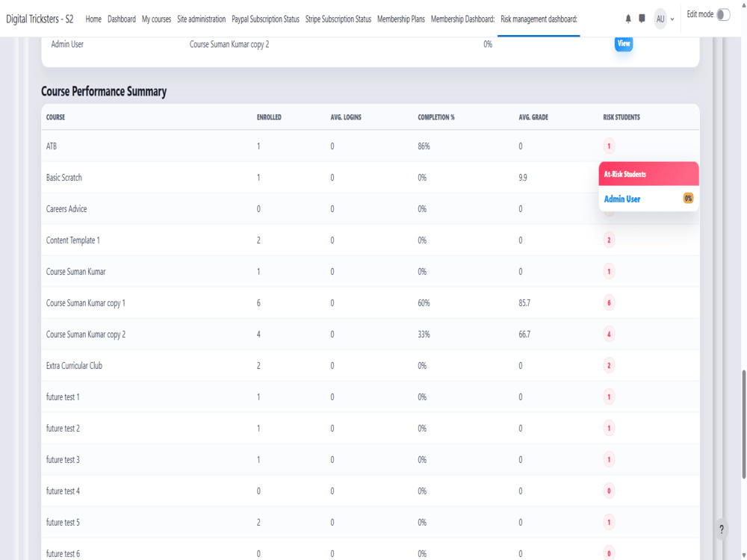Click the 66.7 average grade value
The height and width of the screenshot is (560, 747).
click(x=524, y=335)
